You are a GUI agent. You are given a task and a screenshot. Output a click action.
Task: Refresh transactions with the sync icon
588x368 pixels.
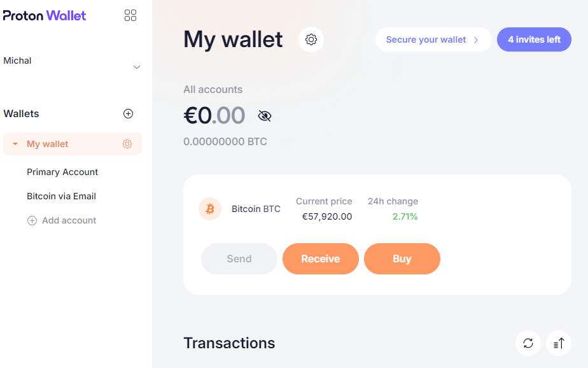(x=528, y=343)
